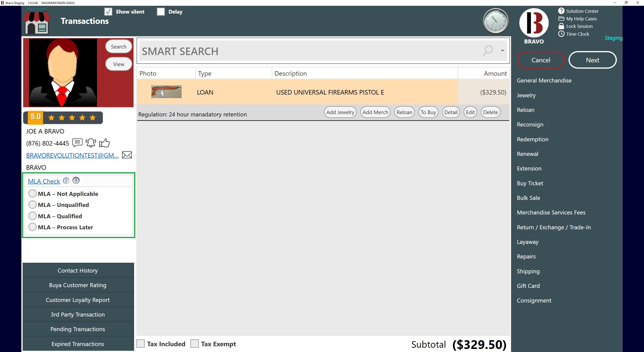Click the Detail button

[451, 112]
